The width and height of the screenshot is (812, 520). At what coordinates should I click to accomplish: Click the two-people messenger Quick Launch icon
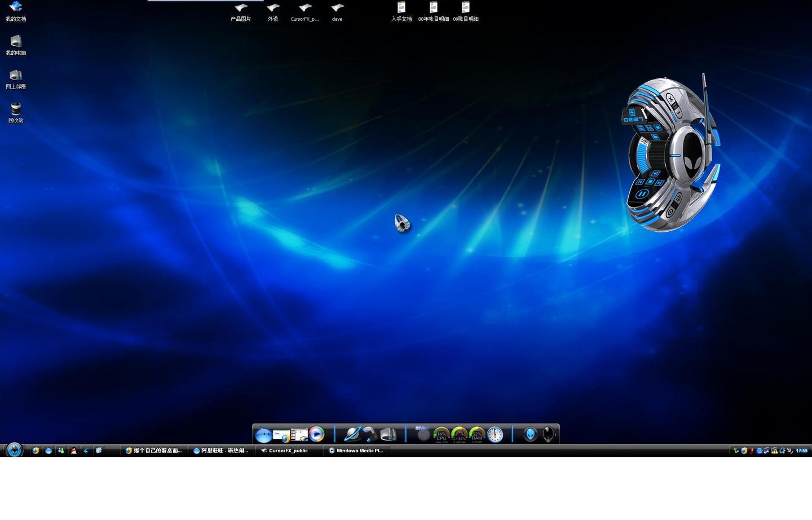(61, 451)
